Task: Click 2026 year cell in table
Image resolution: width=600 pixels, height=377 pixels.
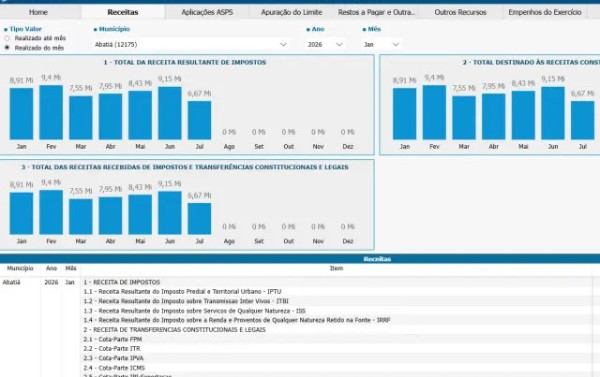Action: (x=51, y=282)
